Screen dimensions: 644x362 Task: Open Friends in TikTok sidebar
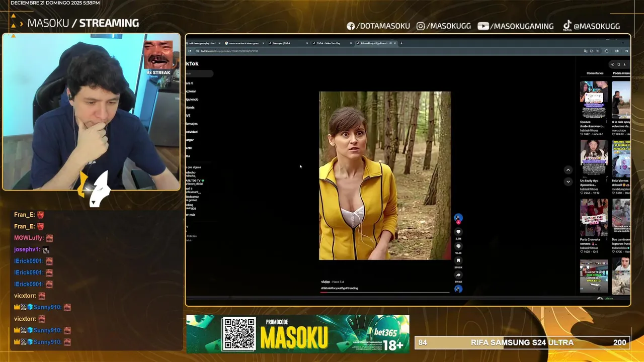(190, 108)
